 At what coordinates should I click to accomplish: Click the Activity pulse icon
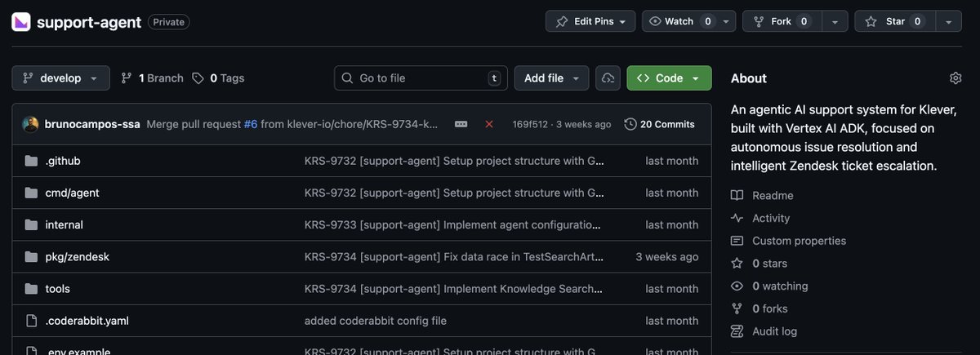[x=737, y=218]
